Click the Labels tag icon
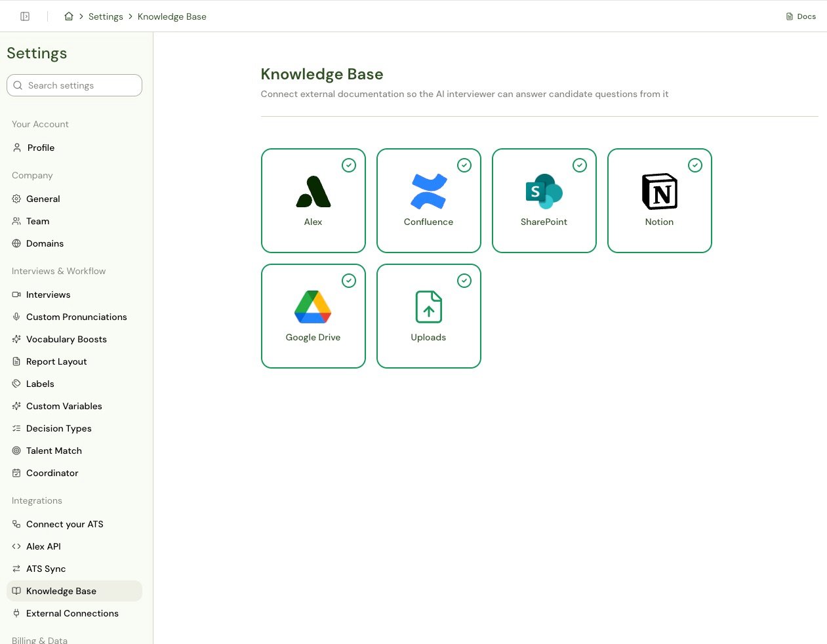 (x=16, y=384)
